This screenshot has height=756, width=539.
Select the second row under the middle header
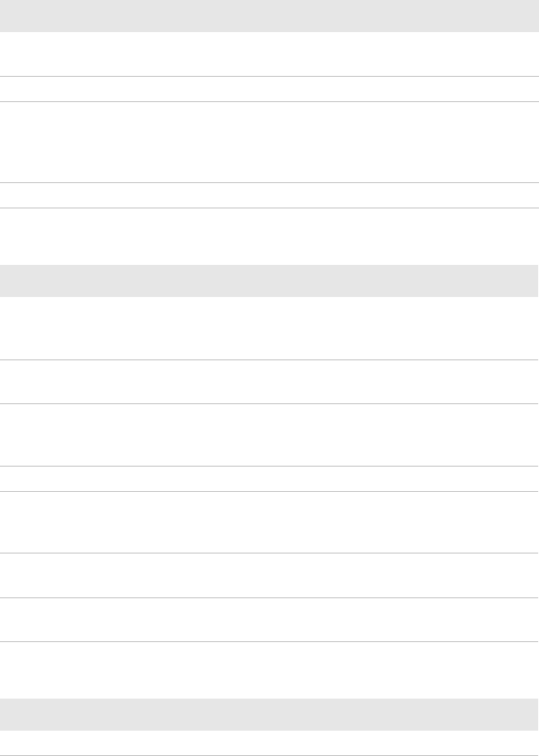(269, 381)
